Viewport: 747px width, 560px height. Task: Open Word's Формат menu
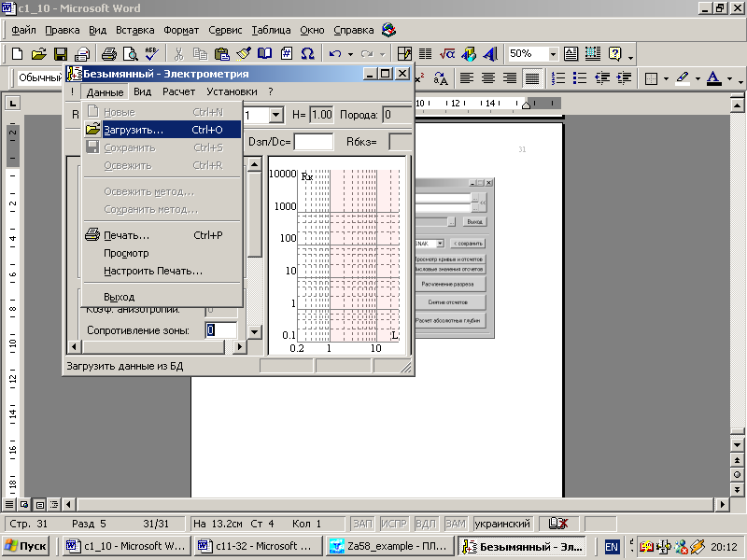[181, 30]
